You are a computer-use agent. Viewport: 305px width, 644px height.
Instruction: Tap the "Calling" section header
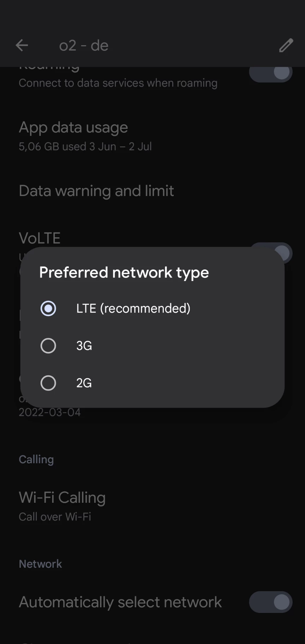pyautogui.click(x=36, y=459)
